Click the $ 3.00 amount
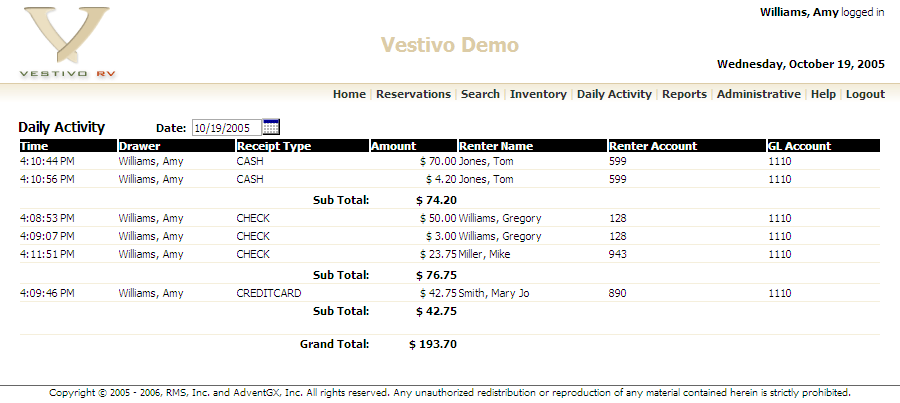The image size is (900, 403). click(441, 236)
